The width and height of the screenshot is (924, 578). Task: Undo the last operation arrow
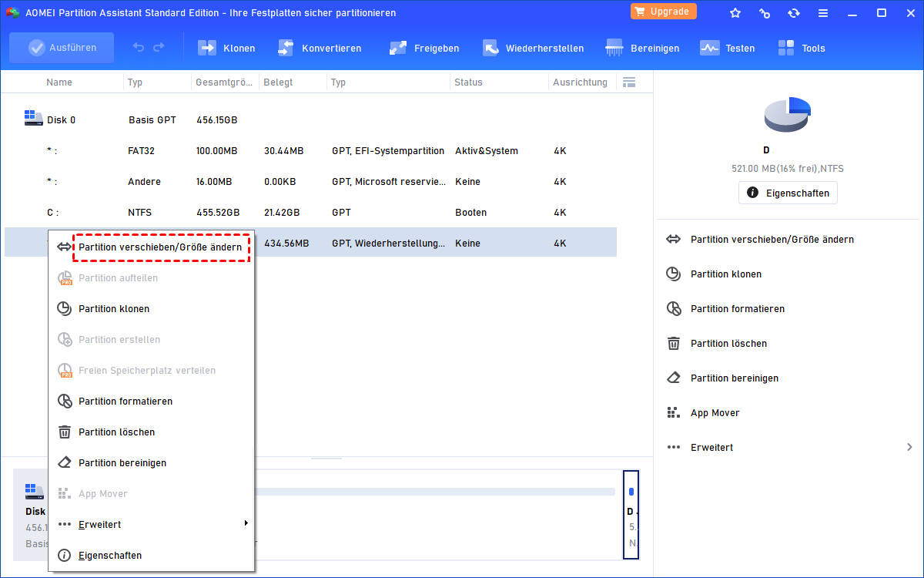pyautogui.click(x=139, y=48)
